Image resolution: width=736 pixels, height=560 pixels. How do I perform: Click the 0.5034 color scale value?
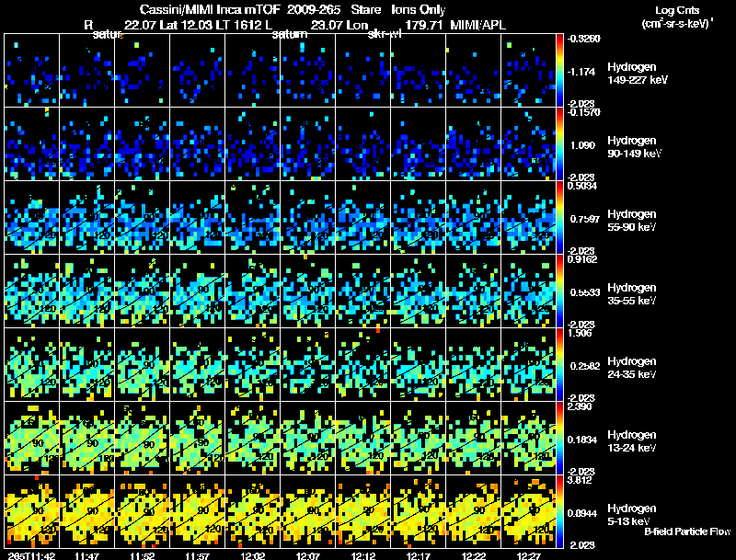pyautogui.click(x=582, y=186)
